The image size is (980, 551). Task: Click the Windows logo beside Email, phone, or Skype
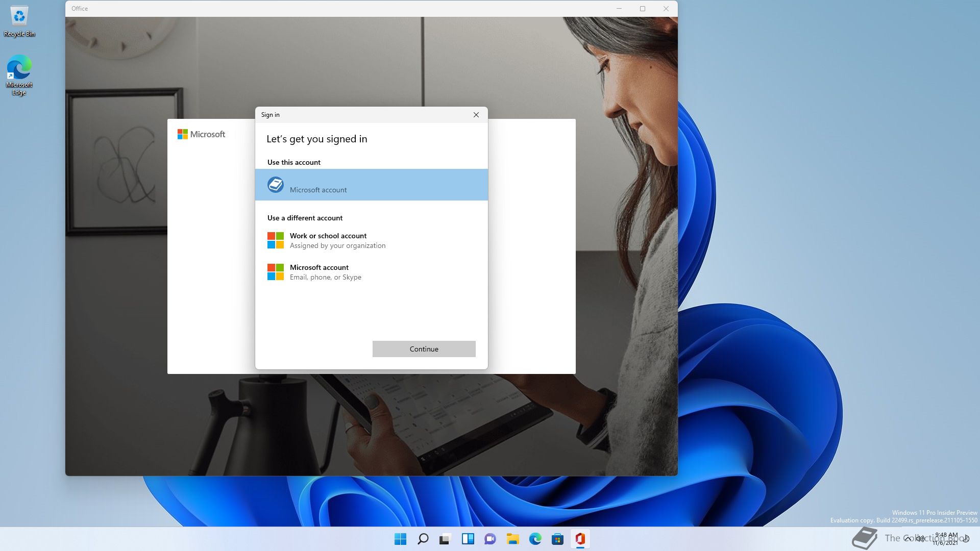tap(276, 272)
